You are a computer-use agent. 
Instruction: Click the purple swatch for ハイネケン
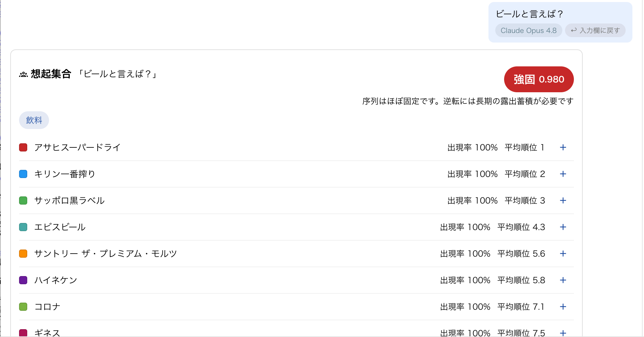pos(23,280)
